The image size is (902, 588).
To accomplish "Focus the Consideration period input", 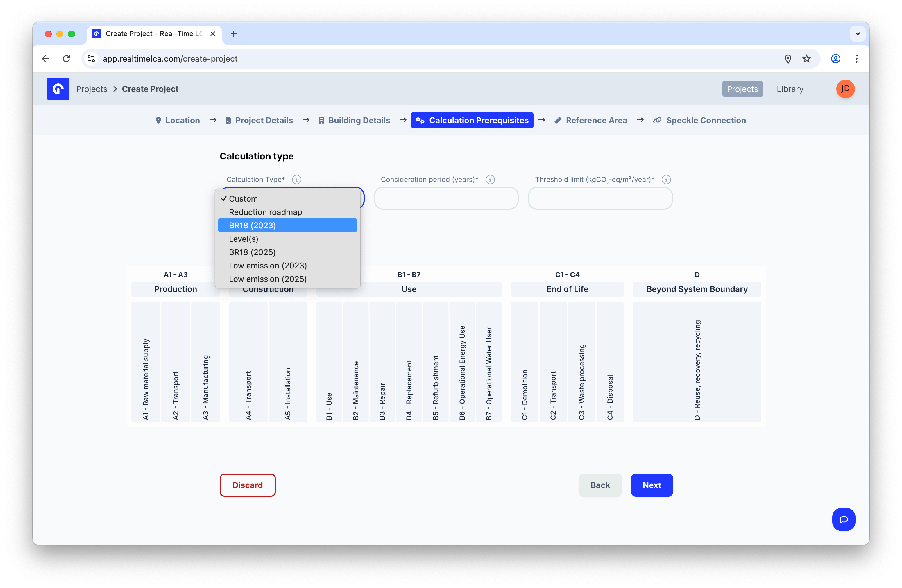I will click(446, 198).
